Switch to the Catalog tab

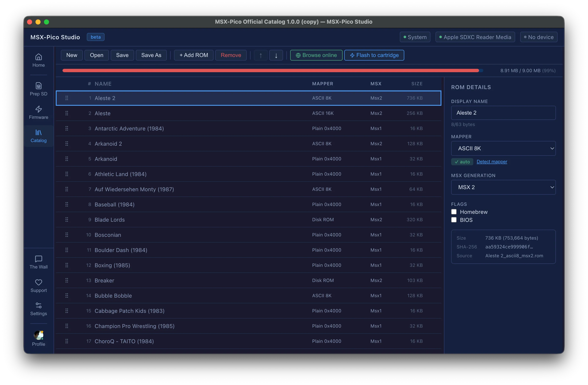[38, 136]
